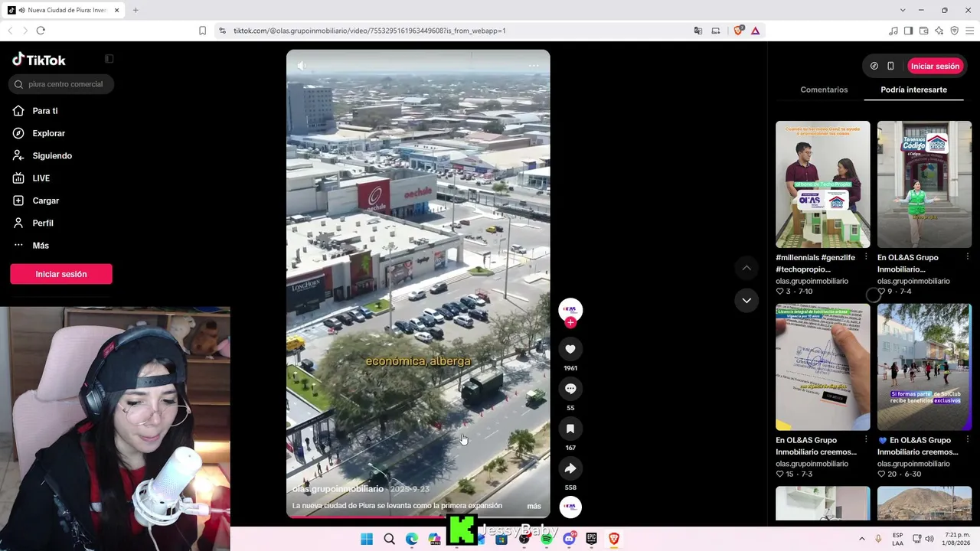Open options for the #millennials video
Viewport: 980px width, 551px height.
[x=866, y=257]
